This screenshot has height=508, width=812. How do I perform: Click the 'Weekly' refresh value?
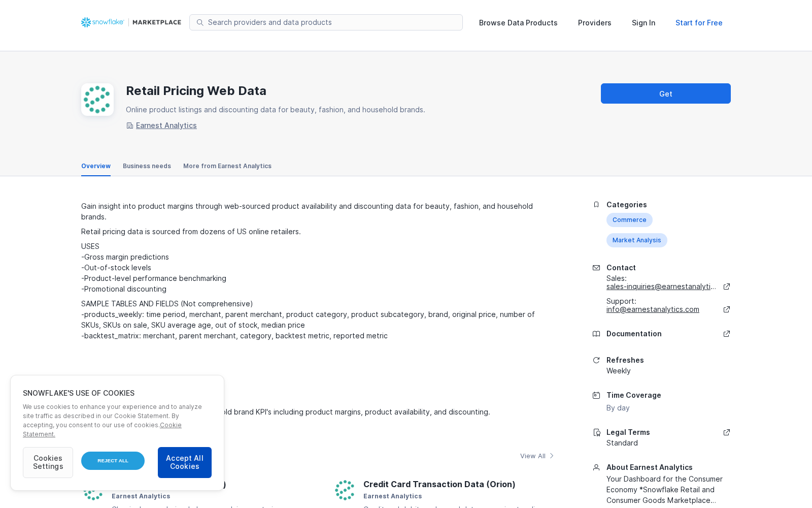[619, 371]
